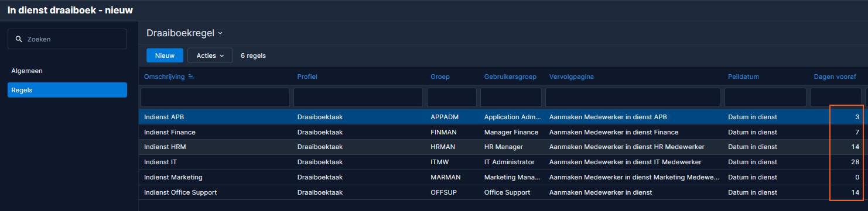Sort by the Profiel column header
Screen dimensions: 868x211
(307, 77)
